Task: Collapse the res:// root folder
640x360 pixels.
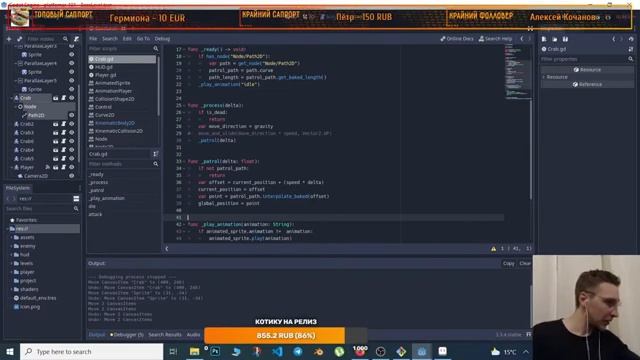Action: pos(7,229)
